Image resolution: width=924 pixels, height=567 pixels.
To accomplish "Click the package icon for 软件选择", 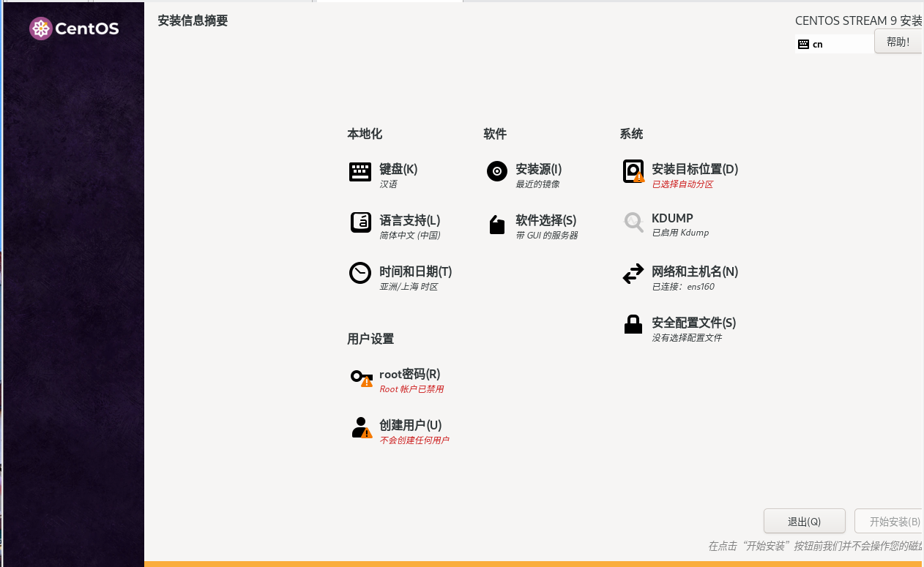I will 497,225.
